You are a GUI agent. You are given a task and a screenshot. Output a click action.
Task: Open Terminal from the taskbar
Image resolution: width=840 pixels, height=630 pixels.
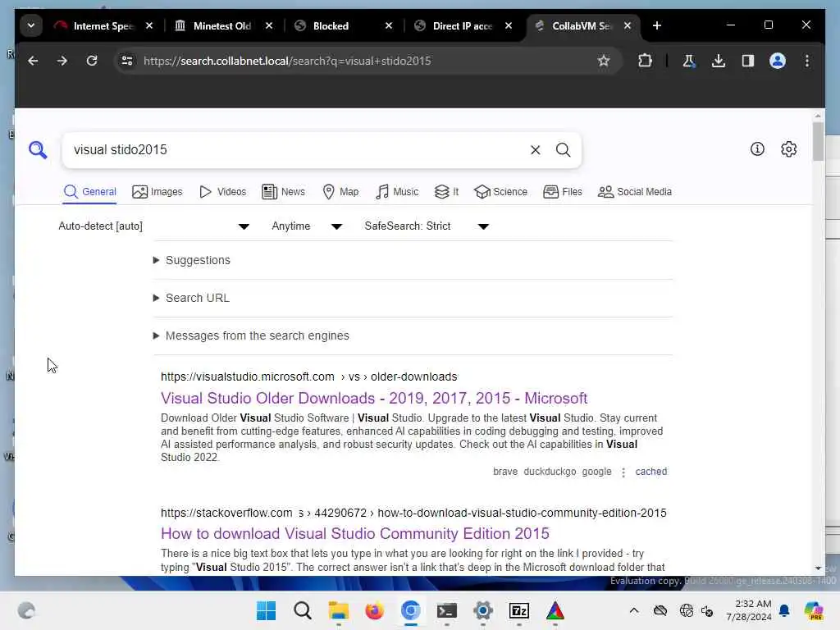tap(447, 610)
